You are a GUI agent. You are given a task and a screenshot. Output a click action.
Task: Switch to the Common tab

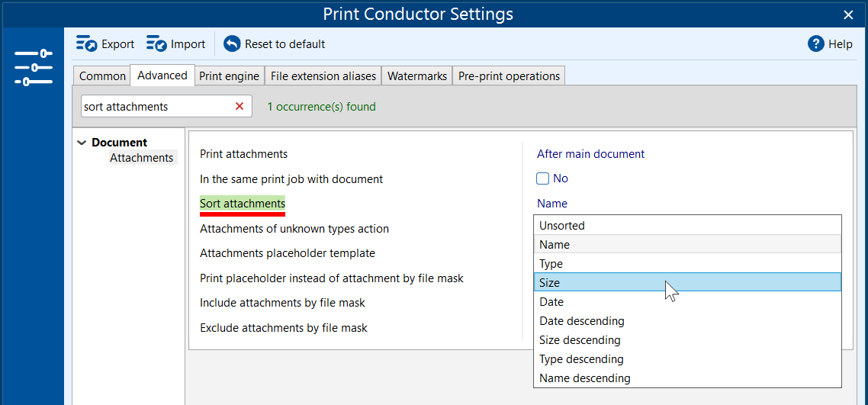[102, 76]
